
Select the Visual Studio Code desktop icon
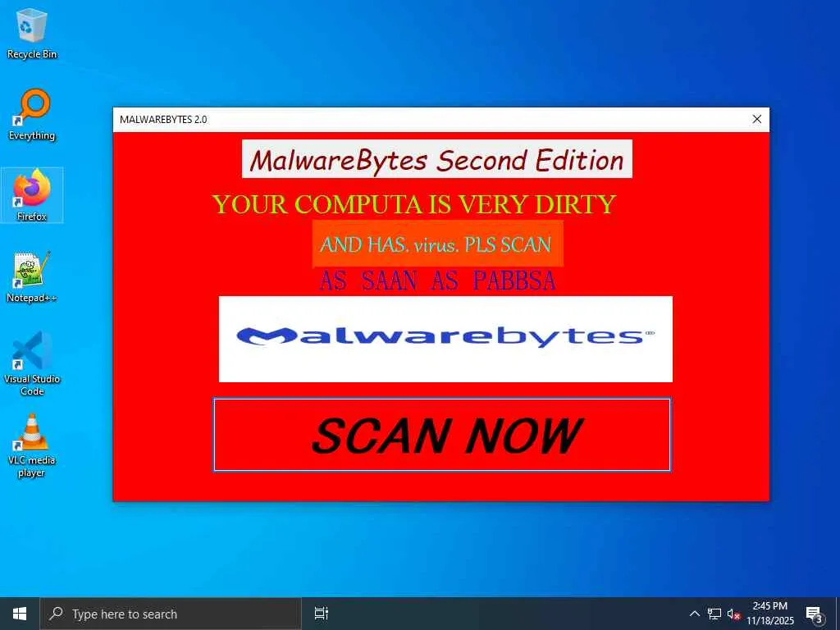(x=32, y=363)
